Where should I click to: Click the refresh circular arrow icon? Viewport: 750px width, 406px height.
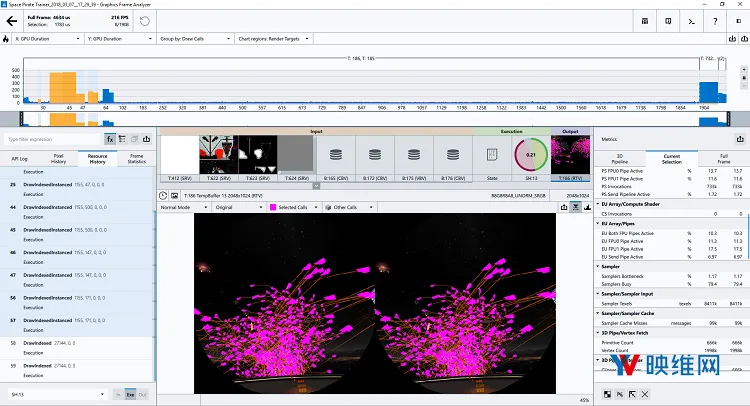[144, 21]
